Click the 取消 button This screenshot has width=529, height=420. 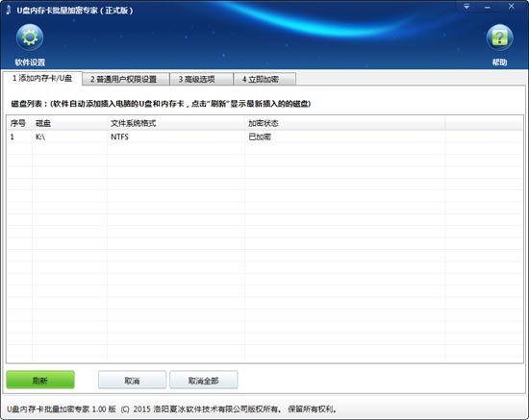(x=133, y=381)
